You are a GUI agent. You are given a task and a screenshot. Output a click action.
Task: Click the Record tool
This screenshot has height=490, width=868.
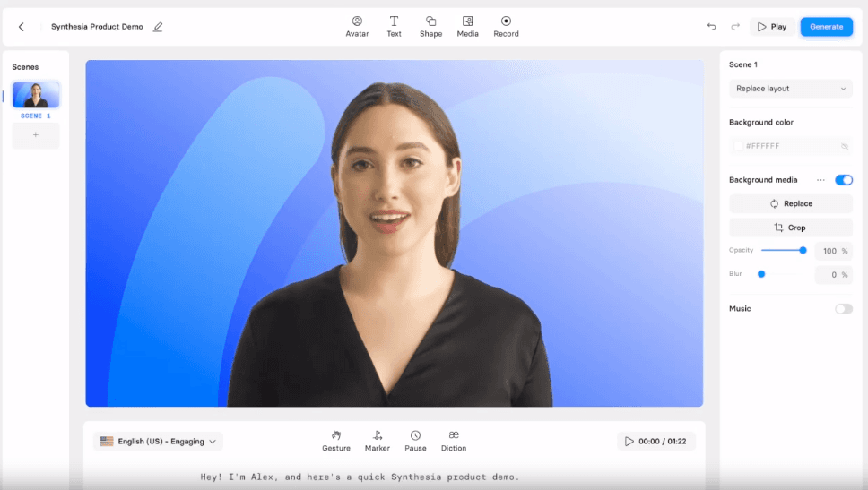pos(506,26)
